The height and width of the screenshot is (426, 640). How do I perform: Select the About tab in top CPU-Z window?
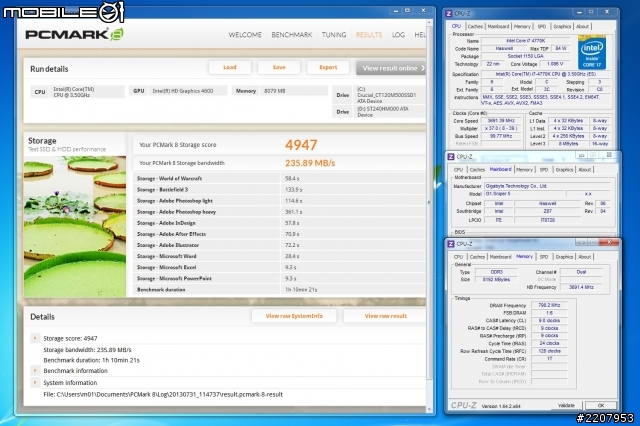click(x=582, y=27)
